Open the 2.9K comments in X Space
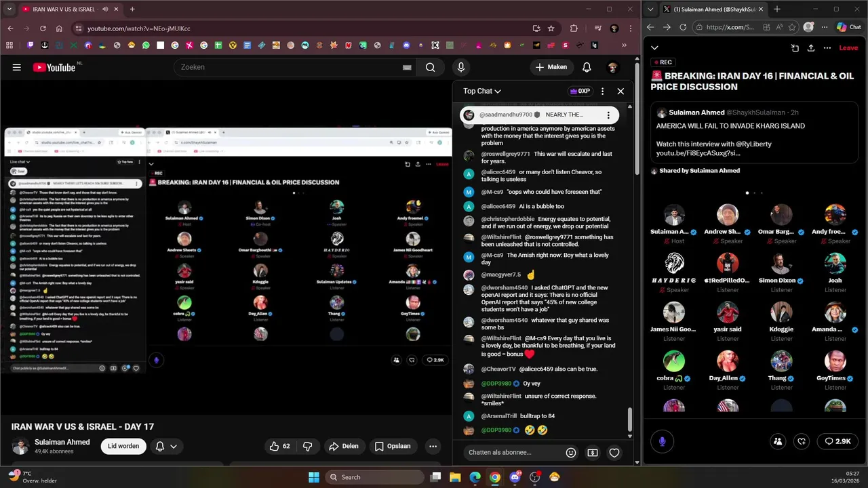This screenshot has width=868, height=488. click(x=837, y=441)
